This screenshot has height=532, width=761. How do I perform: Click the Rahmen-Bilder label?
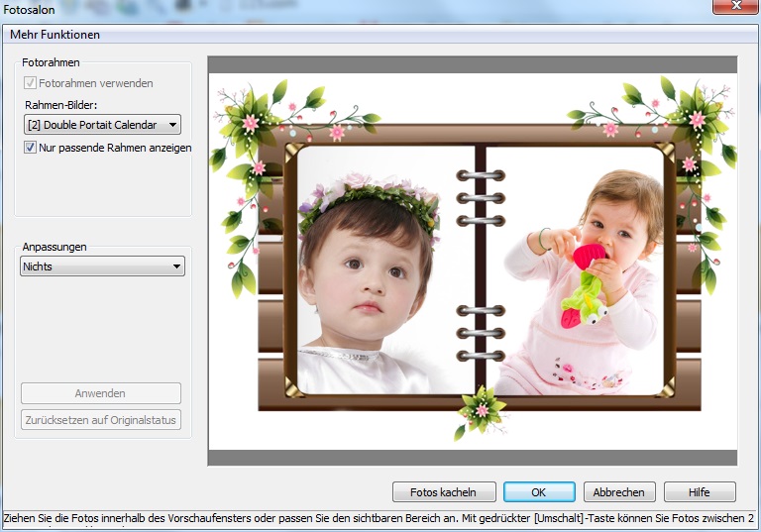(61, 105)
